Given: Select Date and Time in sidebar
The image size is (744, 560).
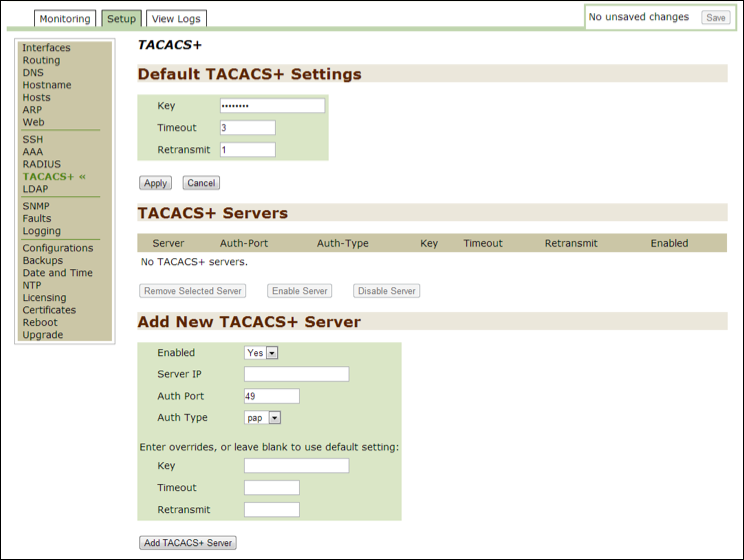Looking at the screenshot, I should point(57,273).
